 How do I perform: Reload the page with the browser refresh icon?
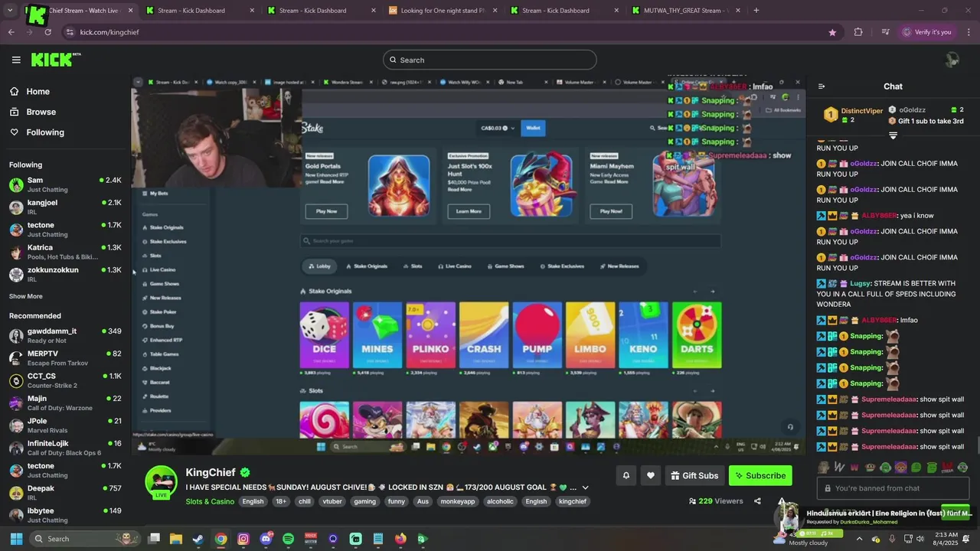coord(47,32)
